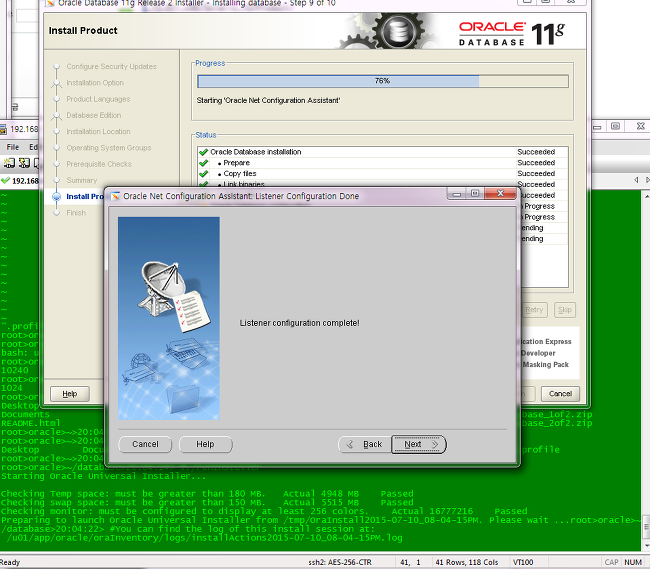Click VT100 in the status bar
This screenshot has width=650, height=569.
(523, 562)
